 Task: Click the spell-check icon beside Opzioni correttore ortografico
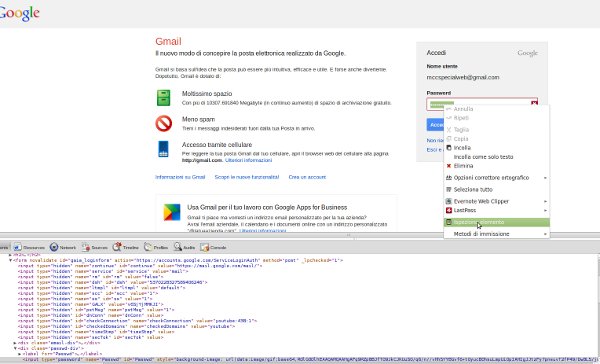[449, 178]
